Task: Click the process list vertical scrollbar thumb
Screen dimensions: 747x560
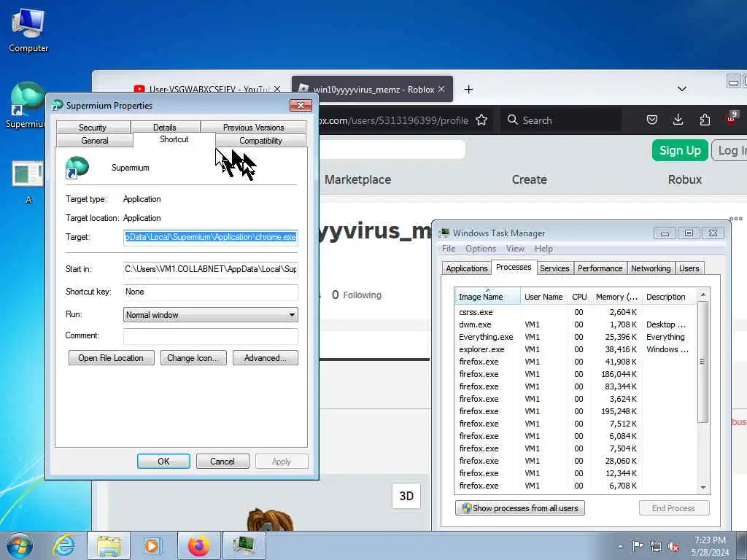Action: (x=703, y=362)
